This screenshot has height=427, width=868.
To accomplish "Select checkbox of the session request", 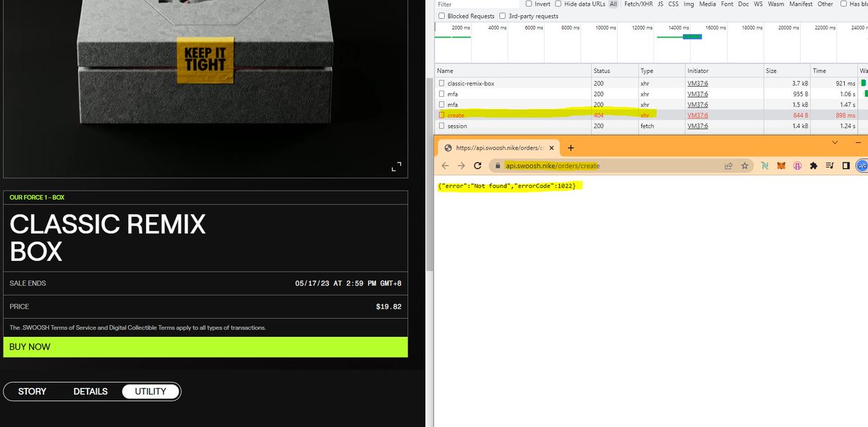I will (x=441, y=126).
